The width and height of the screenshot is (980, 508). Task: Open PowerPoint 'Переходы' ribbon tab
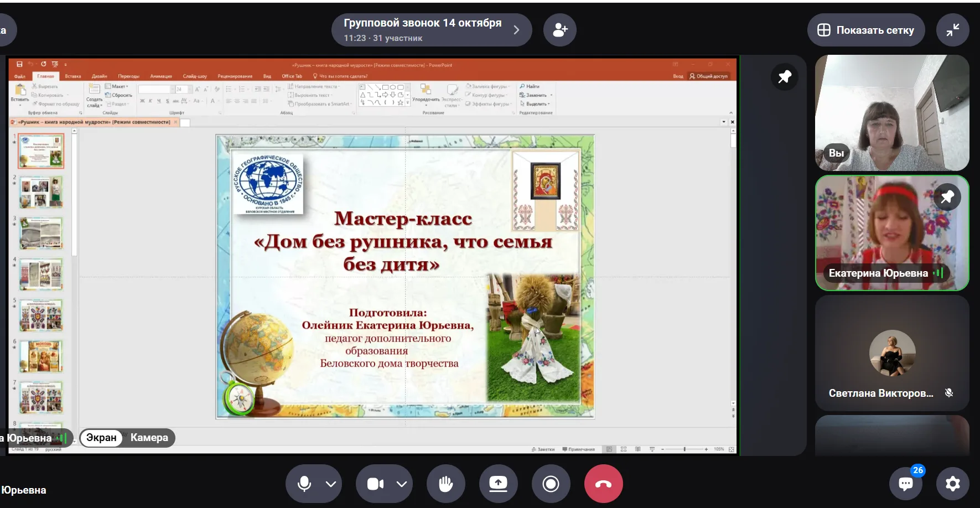point(128,76)
